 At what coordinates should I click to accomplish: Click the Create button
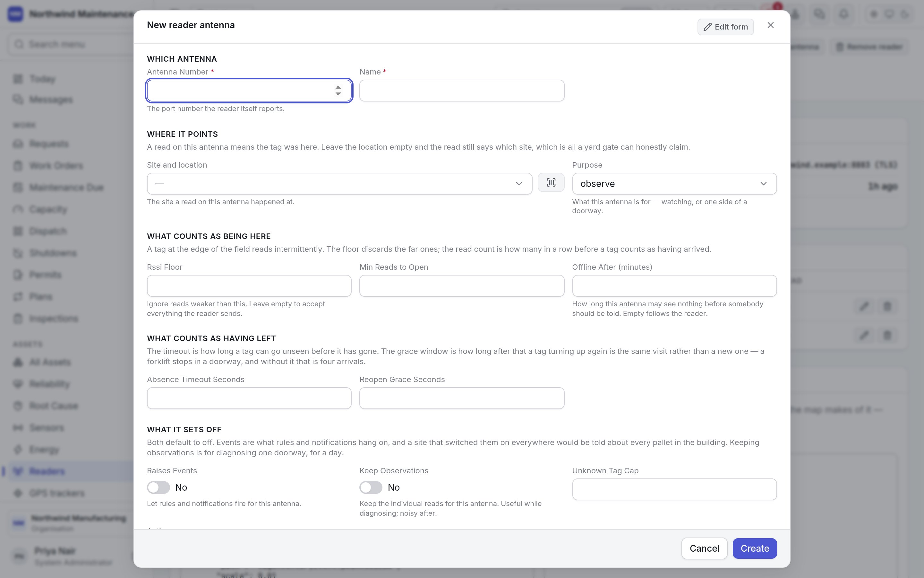tap(755, 548)
